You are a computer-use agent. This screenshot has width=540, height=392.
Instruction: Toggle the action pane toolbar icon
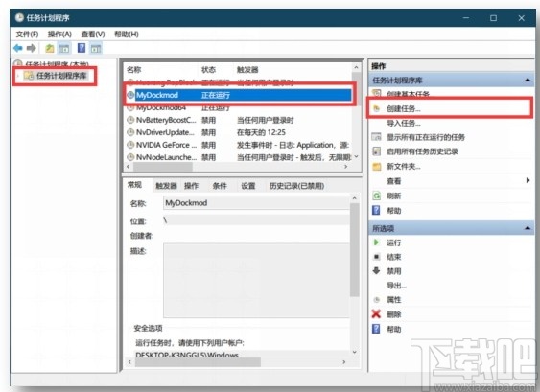click(96, 48)
